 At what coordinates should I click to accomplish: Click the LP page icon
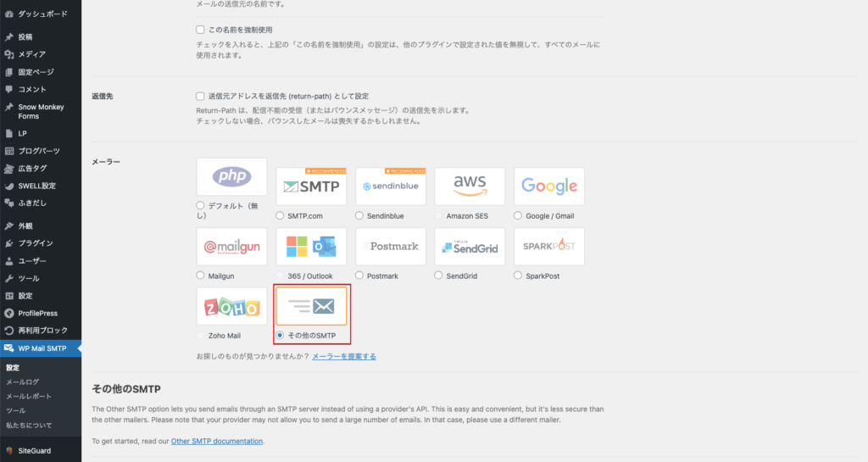click(8, 133)
